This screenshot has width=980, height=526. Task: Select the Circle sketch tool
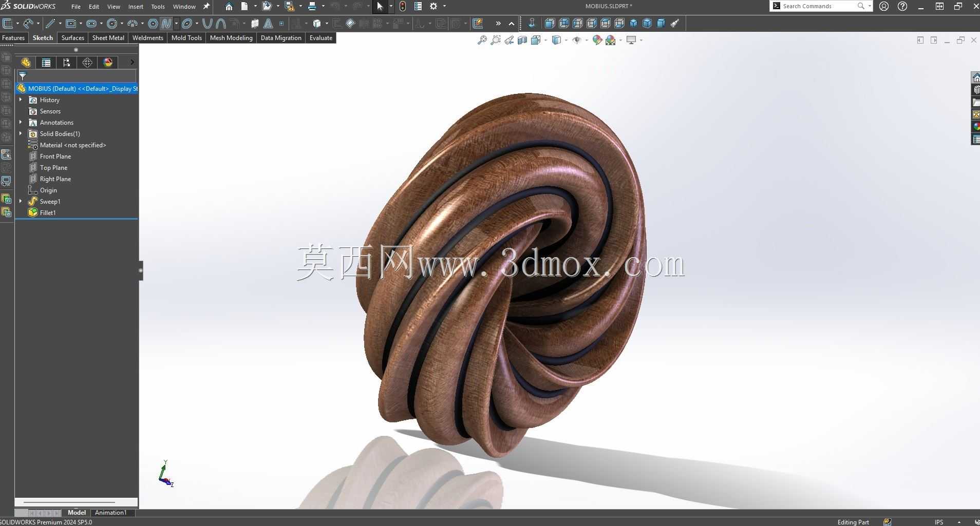tap(112, 23)
